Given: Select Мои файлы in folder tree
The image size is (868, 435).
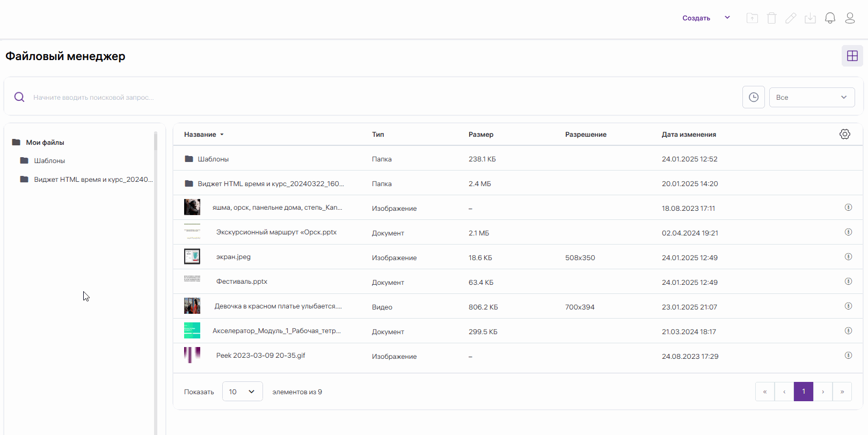Looking at the screenshot, I should (45, 143).
